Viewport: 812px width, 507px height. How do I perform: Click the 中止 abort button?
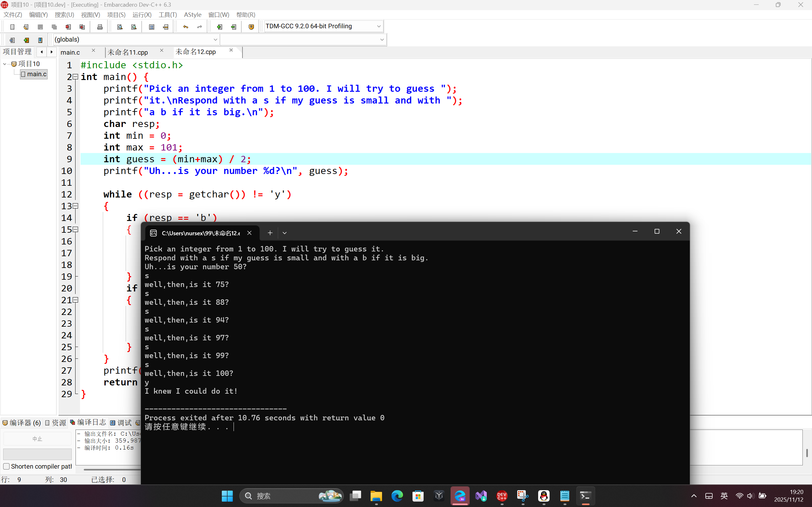tap(37, 439)
